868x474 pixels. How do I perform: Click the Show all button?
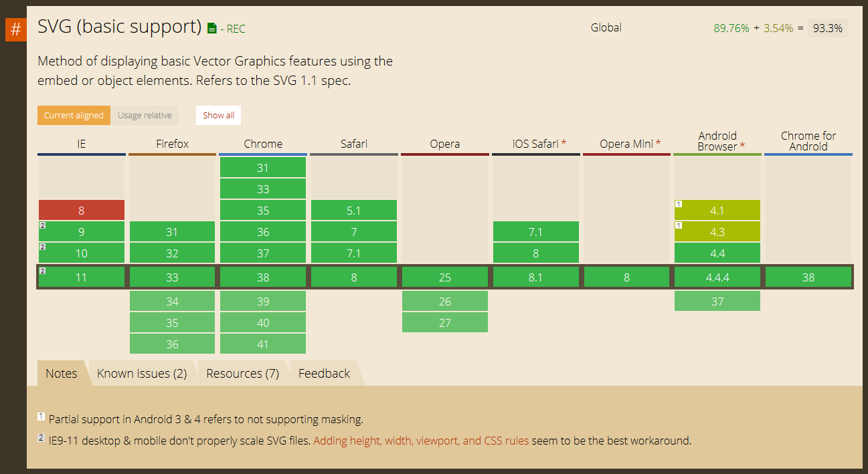pos(219,115)
